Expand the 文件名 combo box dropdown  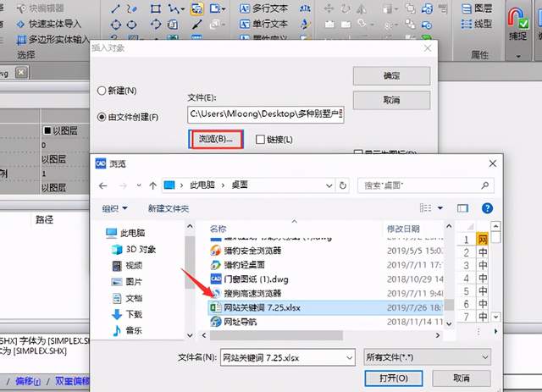[x=350, y=358]
